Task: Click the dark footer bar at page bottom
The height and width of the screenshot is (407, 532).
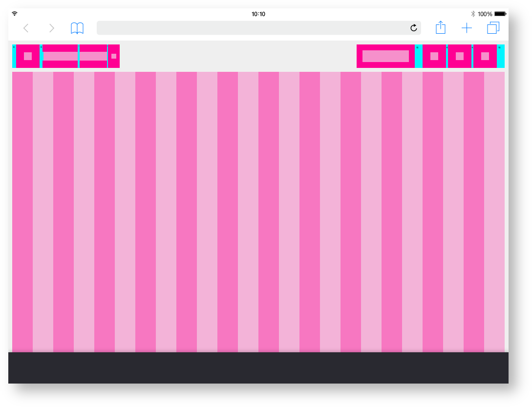Action: [258, 367]
